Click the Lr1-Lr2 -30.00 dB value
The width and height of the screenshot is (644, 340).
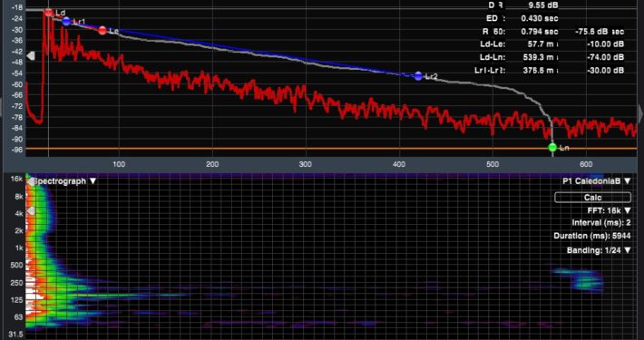coord(606,70)
